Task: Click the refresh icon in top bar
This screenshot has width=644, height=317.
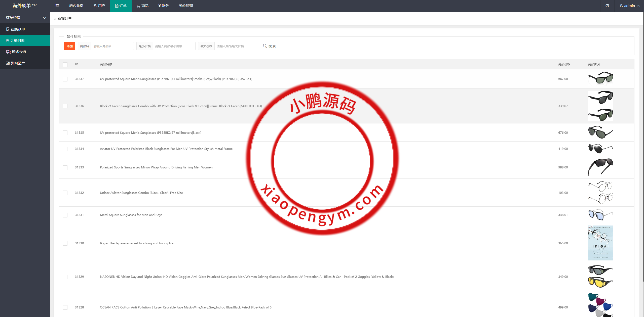Action: pyautogui.click(x=607, y=6)
